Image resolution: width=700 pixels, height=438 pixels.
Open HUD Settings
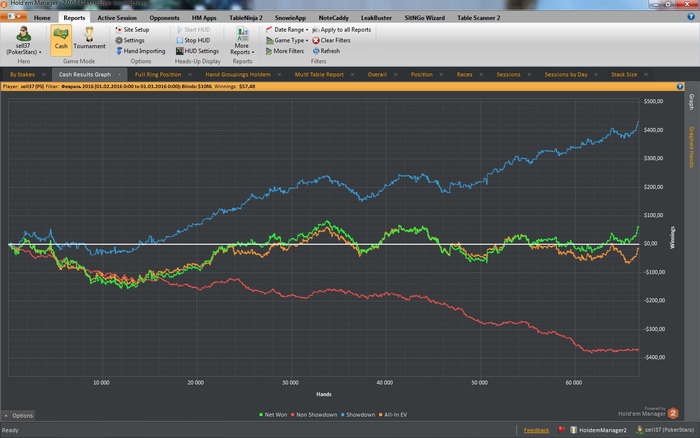pyautogui.click(x=197, y=51)
